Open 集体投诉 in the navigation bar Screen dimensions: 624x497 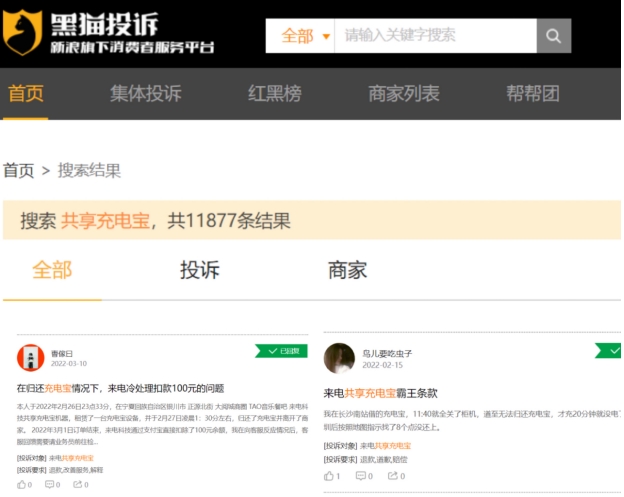(x=145, y=94)
